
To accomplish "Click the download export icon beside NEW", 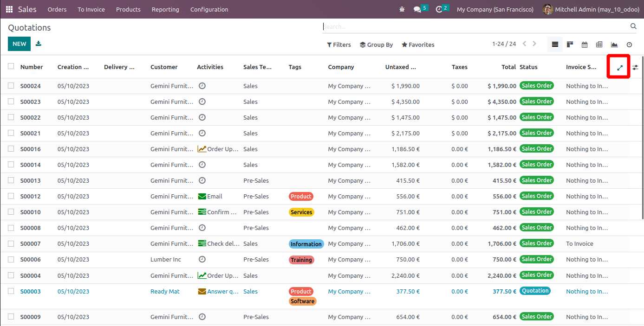I will [x=39, y=44].
